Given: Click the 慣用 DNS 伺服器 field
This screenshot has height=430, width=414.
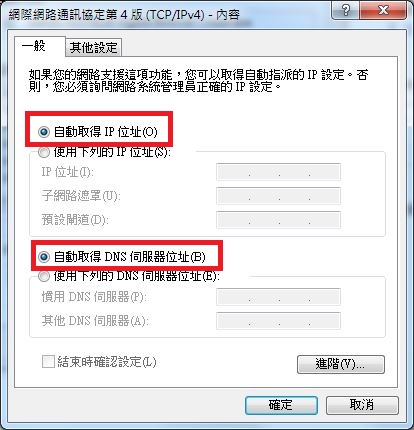Looking at the screenshot, I should pyautogui.click(x=278, y=297).
